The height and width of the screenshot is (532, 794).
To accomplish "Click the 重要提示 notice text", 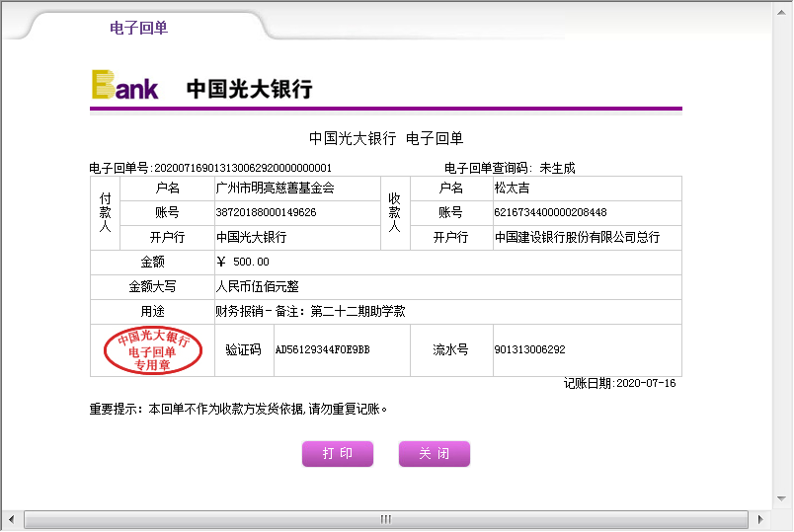I will [x=239, y=409].
